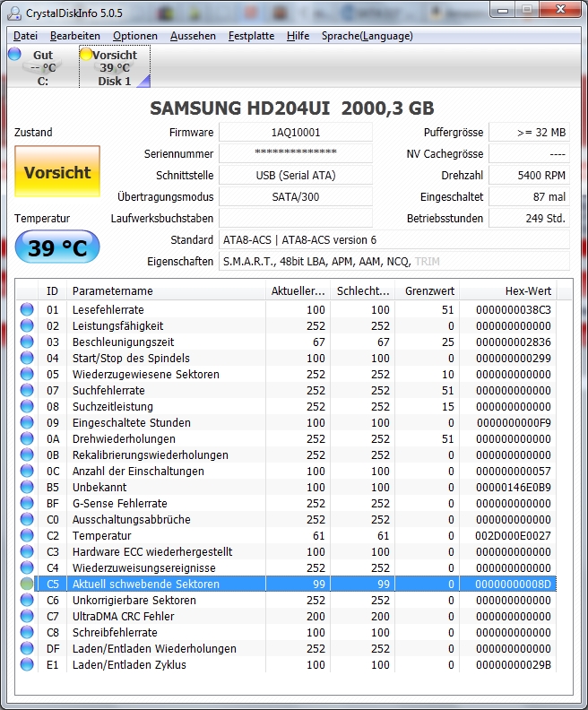Image resolution: width=588 pixels, height=710 pixels.
Task: Click the Eigenschaften field listing S.M.A.R.T.
Action: 394,261
